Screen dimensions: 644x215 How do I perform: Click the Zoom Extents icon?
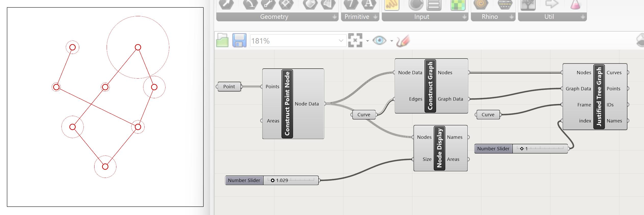[355, 40]
